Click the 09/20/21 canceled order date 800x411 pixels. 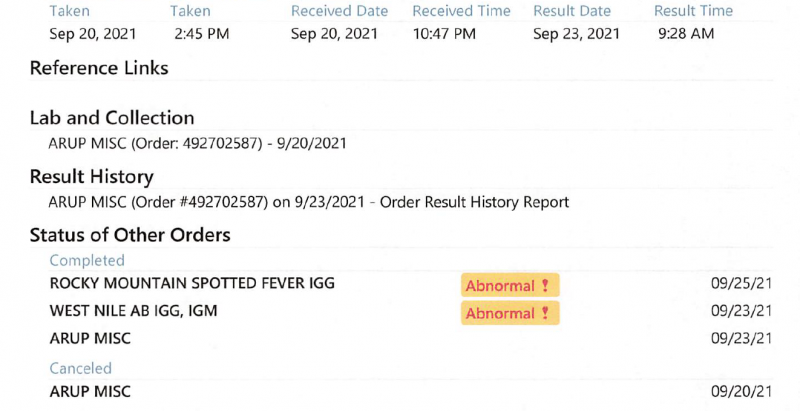[741, 392]
